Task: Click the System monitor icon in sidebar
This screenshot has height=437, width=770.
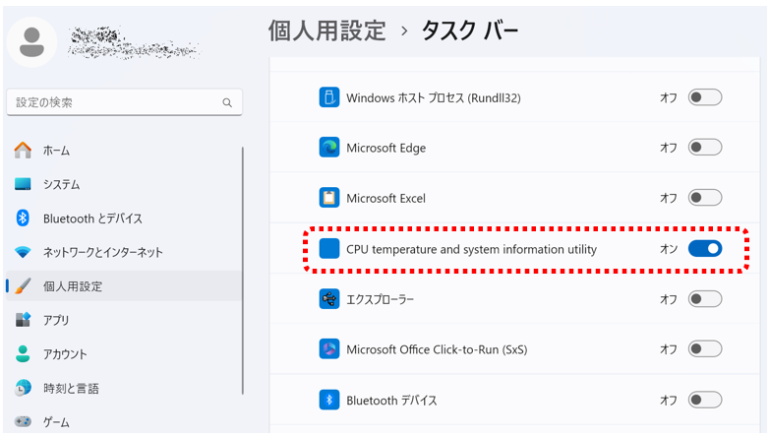Action: [23, 184]
